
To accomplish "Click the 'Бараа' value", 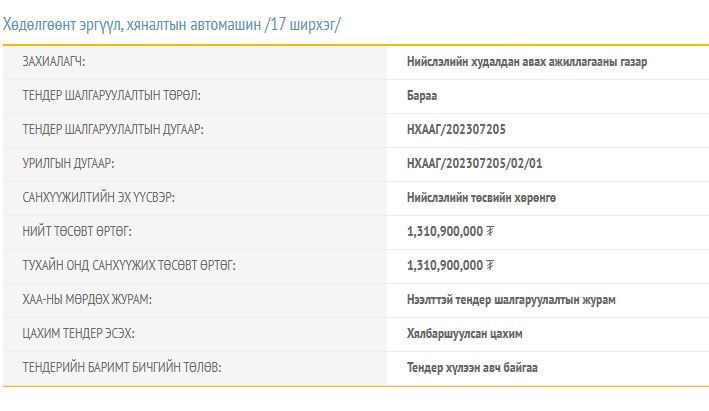I will [x=422, y=96].
